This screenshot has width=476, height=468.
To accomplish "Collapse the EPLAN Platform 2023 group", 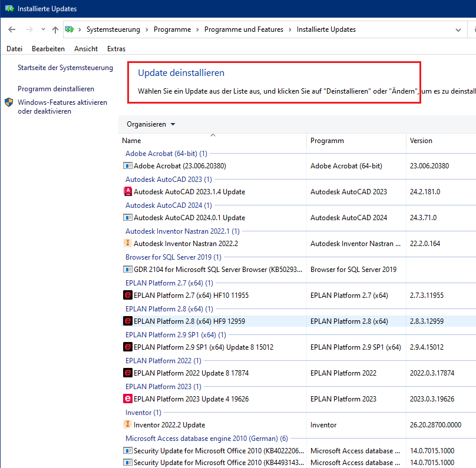I will click(163, 387).
